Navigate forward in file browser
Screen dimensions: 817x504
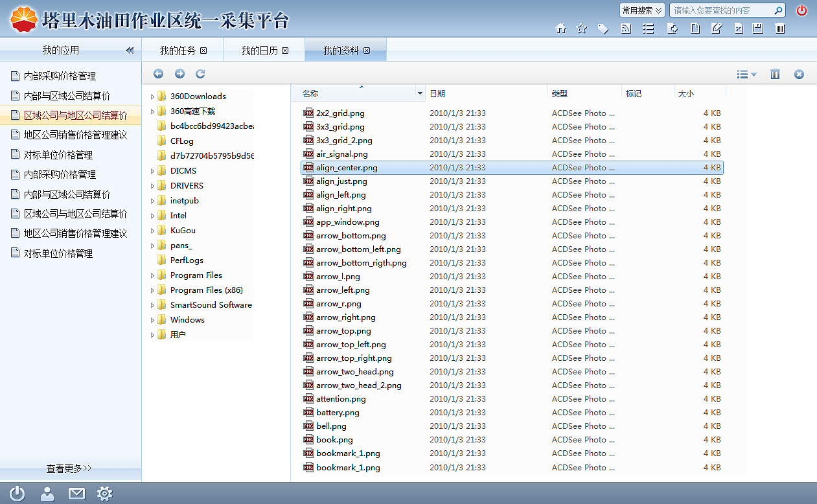(x=179, y=74)
